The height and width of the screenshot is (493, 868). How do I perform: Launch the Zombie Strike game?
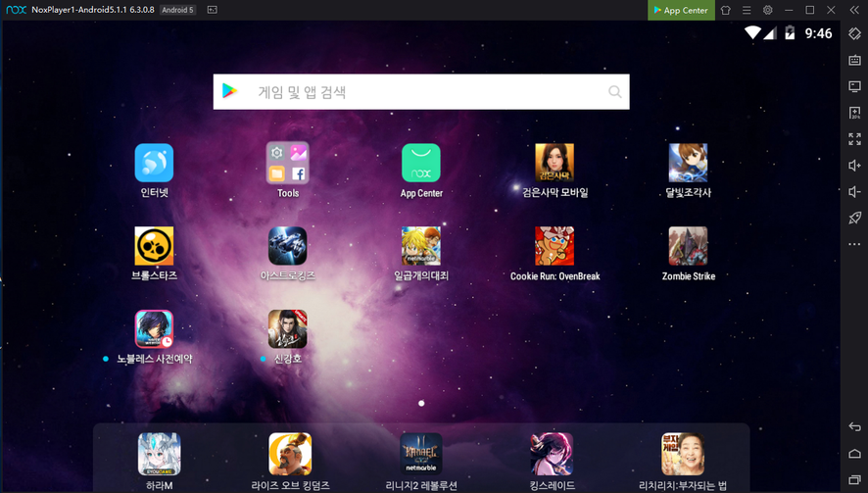point(688,246)
